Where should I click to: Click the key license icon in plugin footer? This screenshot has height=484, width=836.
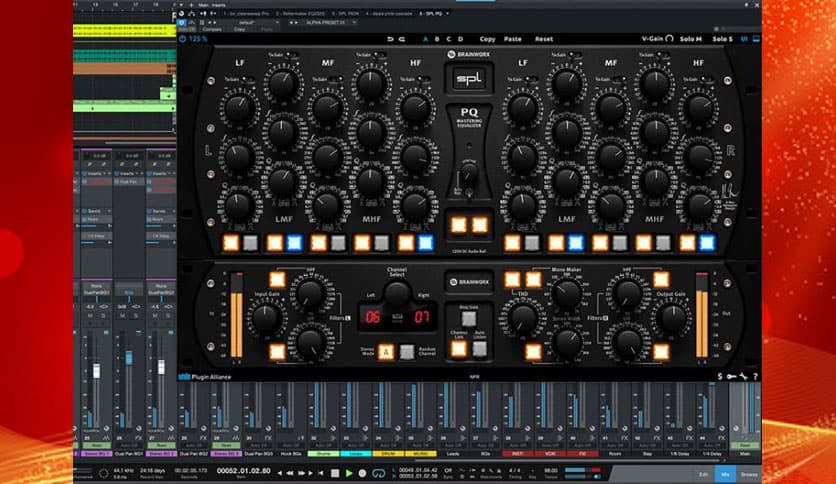[731, 376]
